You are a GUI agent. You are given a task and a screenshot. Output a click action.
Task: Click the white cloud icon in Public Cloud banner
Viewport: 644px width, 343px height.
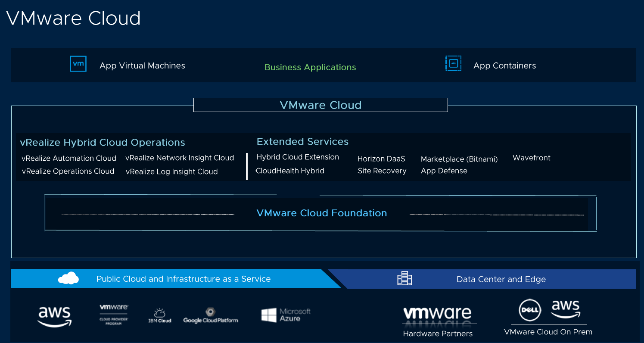coord(68,278)
